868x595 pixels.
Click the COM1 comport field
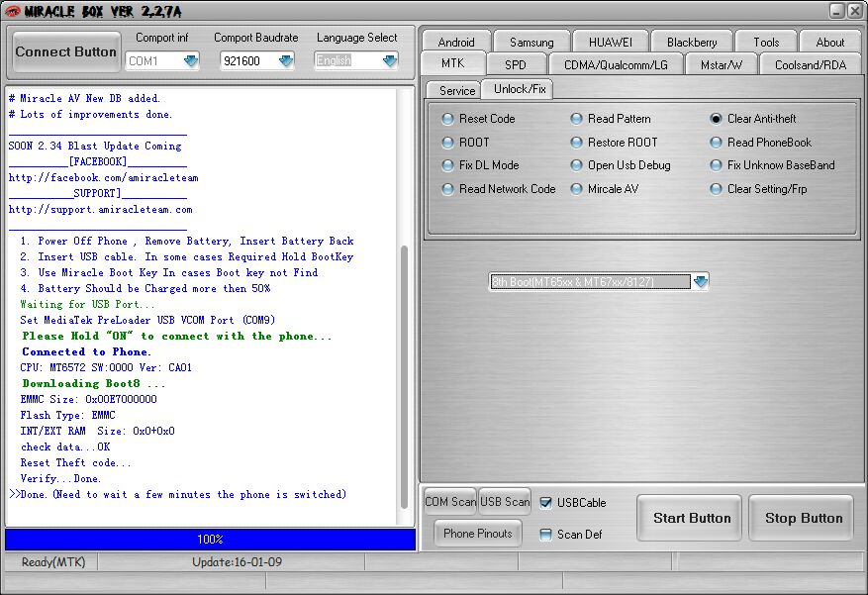[155, 60]
